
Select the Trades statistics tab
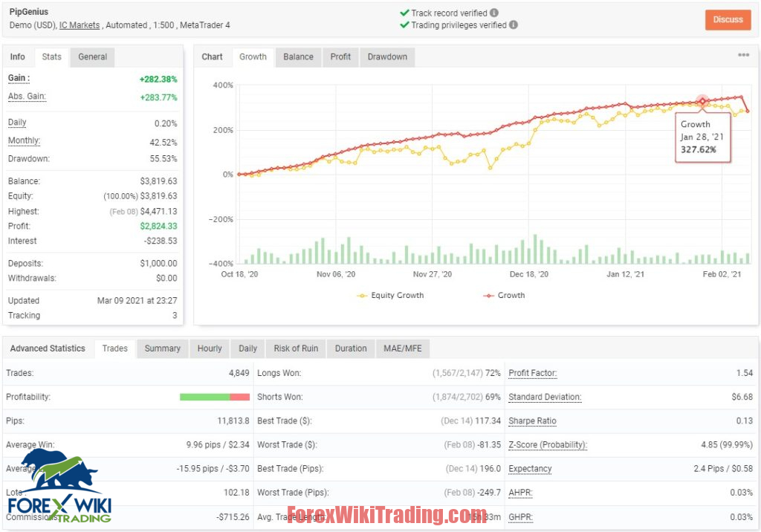pos(115,348)
